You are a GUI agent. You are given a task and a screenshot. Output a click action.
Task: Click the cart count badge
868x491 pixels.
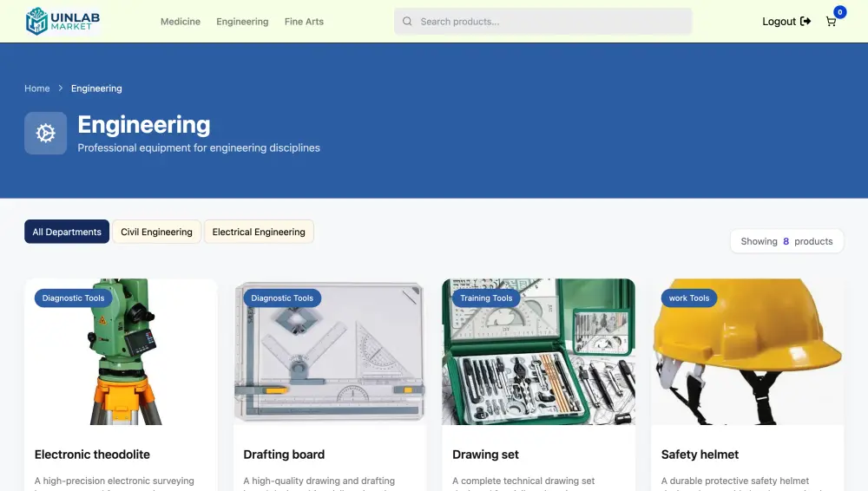pyautogui.click(x=839, y=11)
